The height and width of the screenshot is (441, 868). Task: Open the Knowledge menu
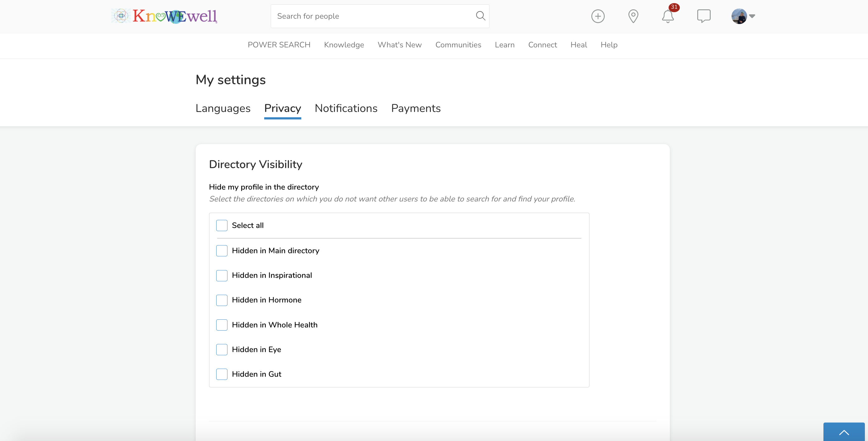click(x=344, y=45)
